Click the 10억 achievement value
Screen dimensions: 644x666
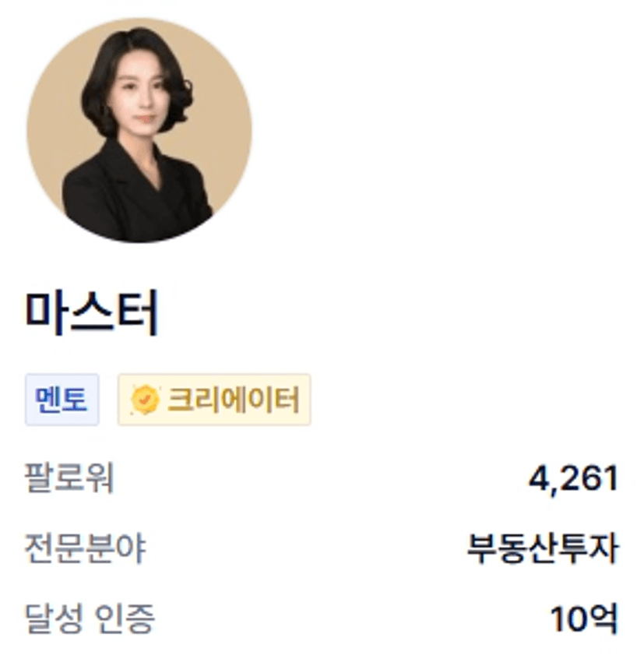click(x=585, y=618)
